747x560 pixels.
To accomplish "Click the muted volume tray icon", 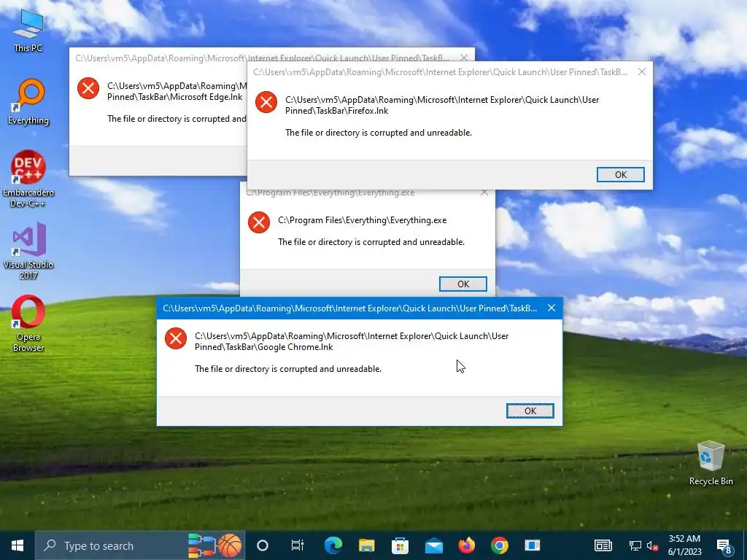I will pos(653,546).
